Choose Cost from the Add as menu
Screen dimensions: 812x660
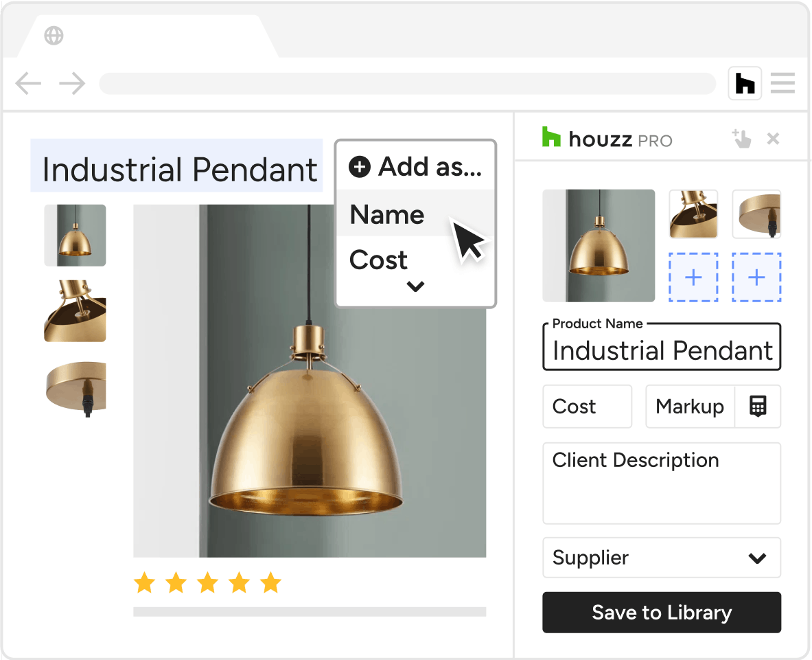click(x=379, y=260)
